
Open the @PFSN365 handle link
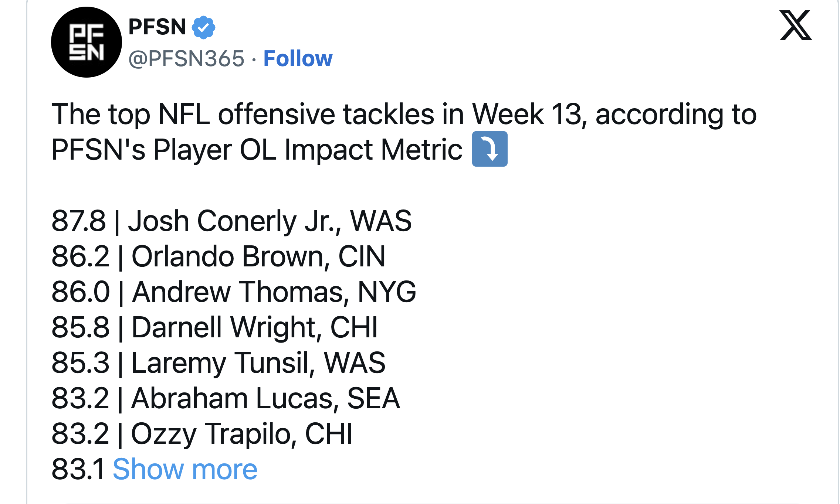(186, 59)
